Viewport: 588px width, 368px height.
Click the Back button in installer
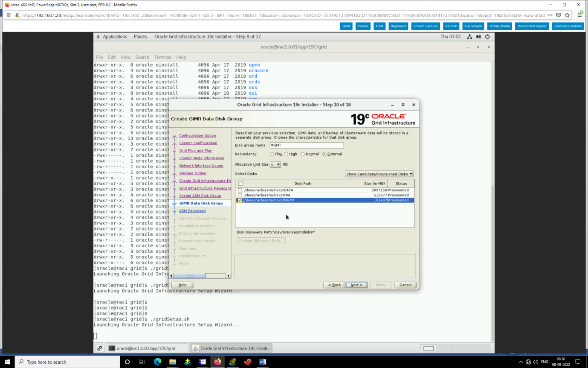point(334,285)
